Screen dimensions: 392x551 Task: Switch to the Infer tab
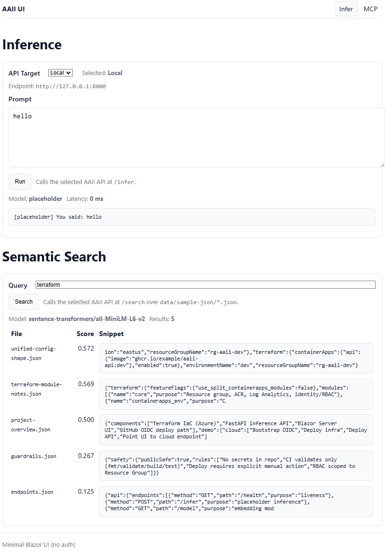[x=346, y=9]
